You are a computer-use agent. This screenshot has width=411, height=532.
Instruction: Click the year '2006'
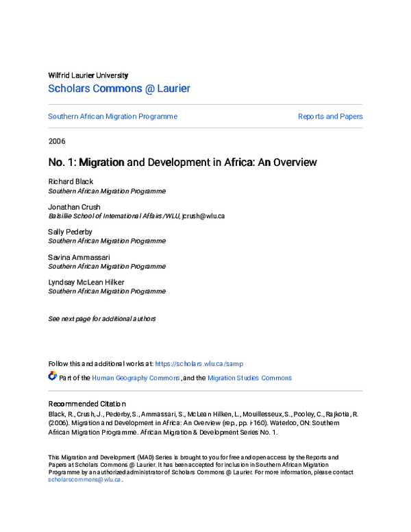click(x=57, y=141)
